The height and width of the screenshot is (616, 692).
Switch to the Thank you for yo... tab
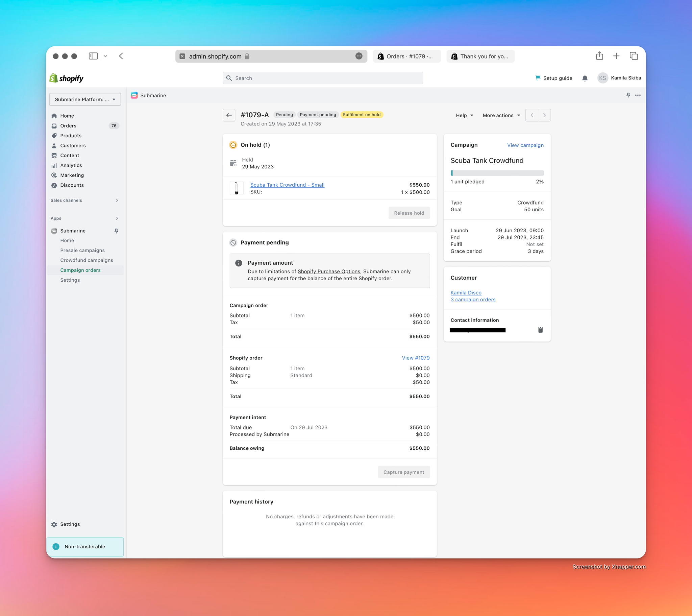[x=480, y=56]
